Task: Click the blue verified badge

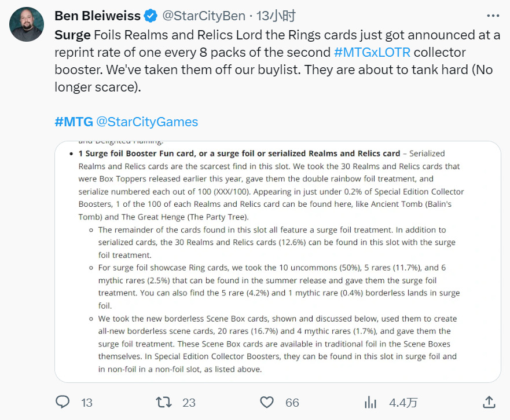Action: [x=151, y=16]
